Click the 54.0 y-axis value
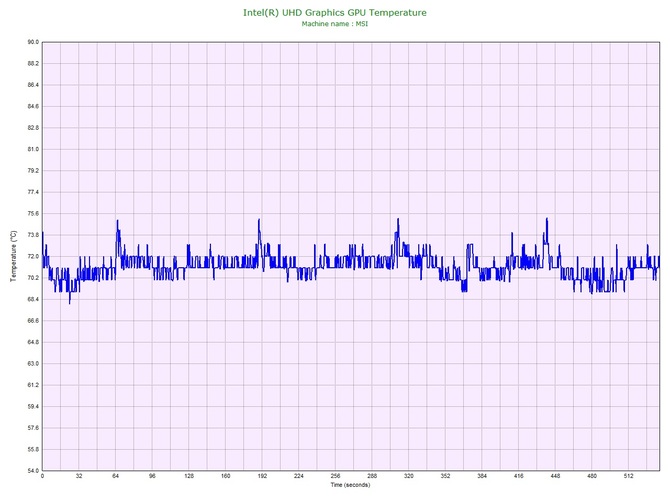Image resolution: width=670 pixels, height=502 pixels. (33, 471)
